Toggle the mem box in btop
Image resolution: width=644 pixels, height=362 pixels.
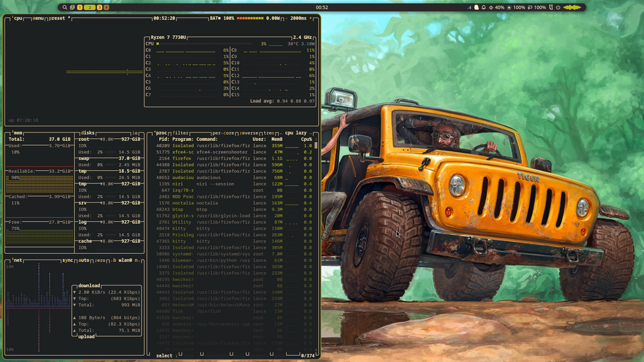pos(17,133)
